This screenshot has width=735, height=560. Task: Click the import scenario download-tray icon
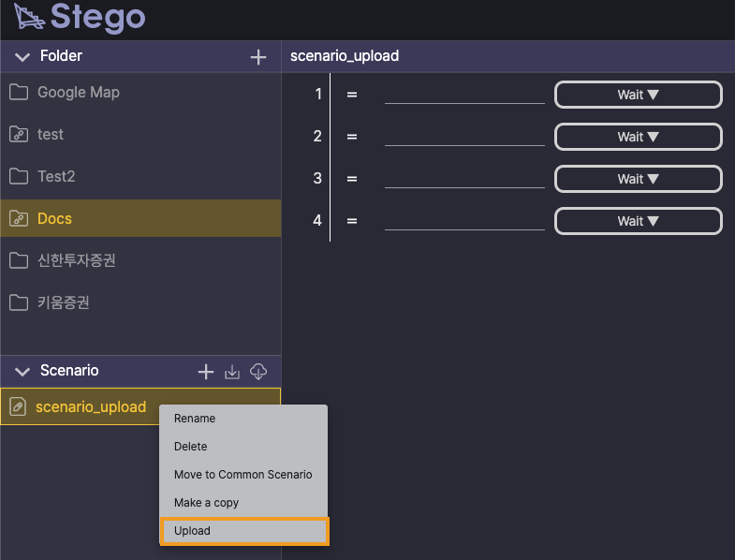pyautogui.click(x=232, y=372)
